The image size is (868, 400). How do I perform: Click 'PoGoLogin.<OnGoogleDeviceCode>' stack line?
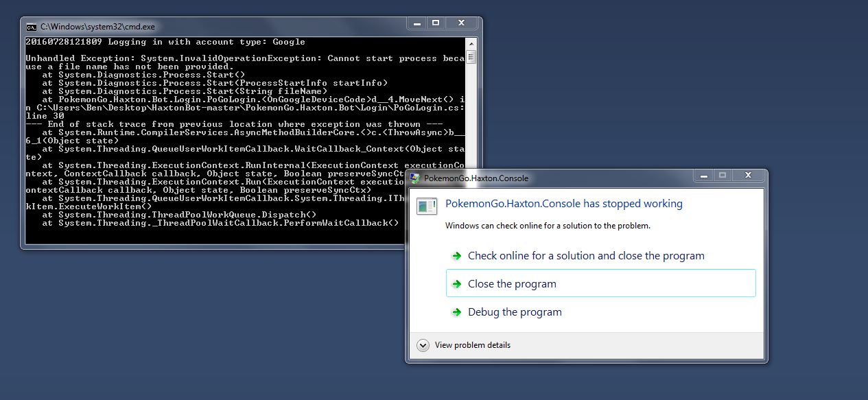click(253, 99)
